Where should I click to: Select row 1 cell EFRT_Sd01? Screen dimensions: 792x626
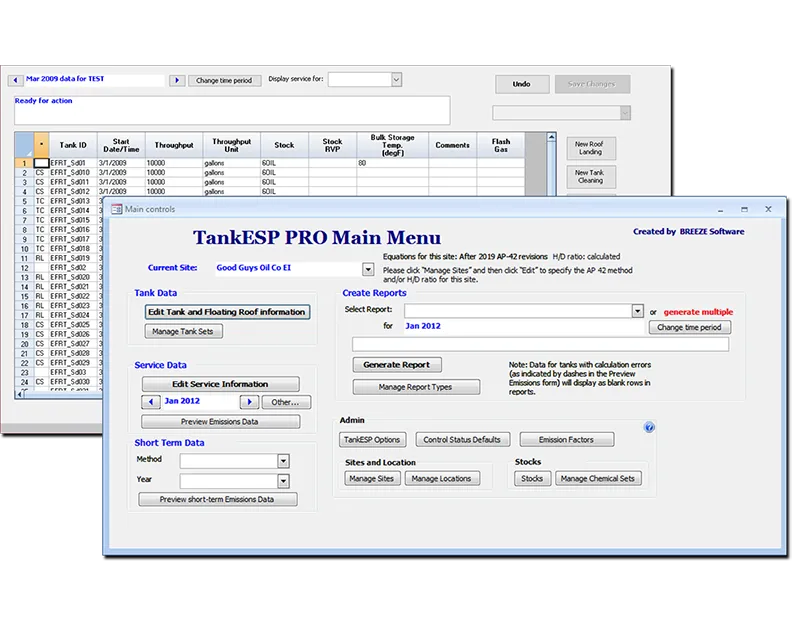coord(73,163)
